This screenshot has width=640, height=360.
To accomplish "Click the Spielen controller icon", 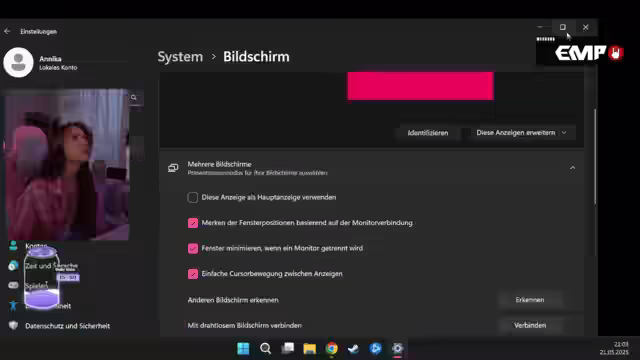I will point(13,285).
